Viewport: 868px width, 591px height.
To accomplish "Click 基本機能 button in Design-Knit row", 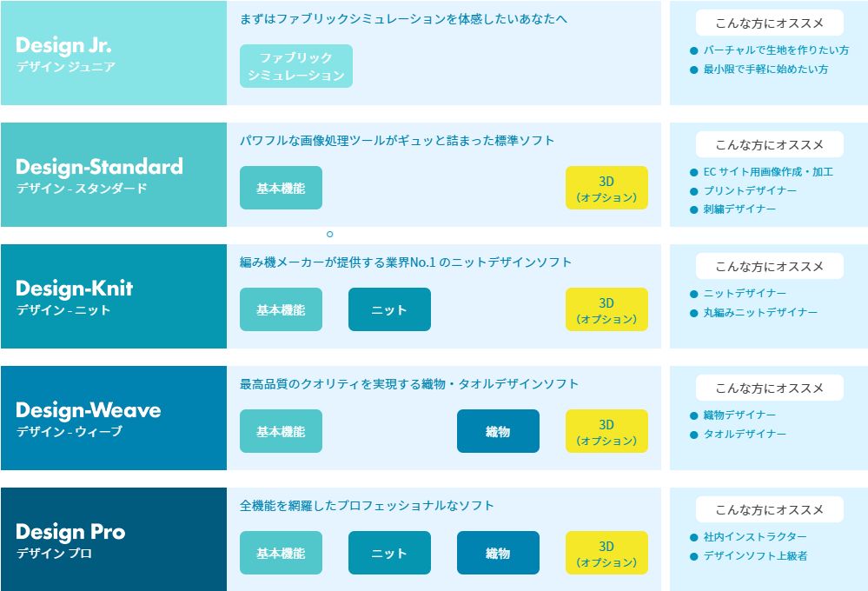I will [281, 309].
